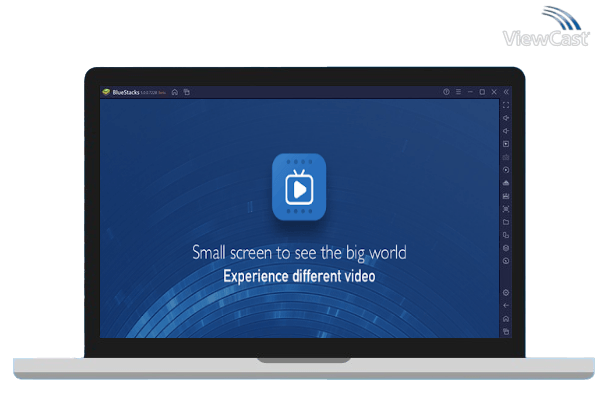
Task: Click the eject-shaped icon in sidebar
Action: click(x=506, y=183)
